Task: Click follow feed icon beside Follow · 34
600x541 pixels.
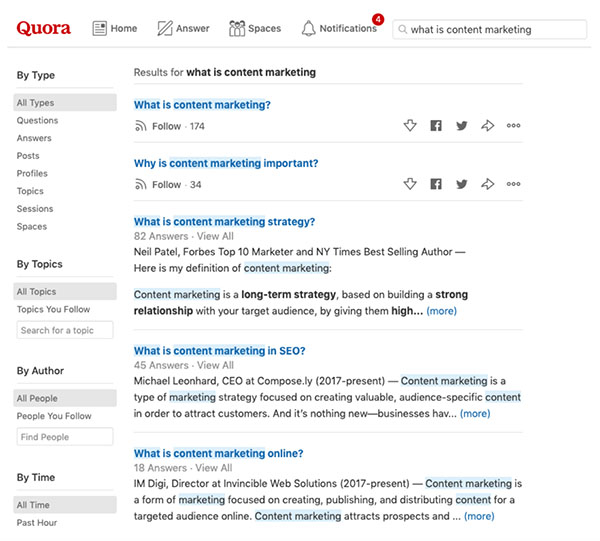Action: 140,184
